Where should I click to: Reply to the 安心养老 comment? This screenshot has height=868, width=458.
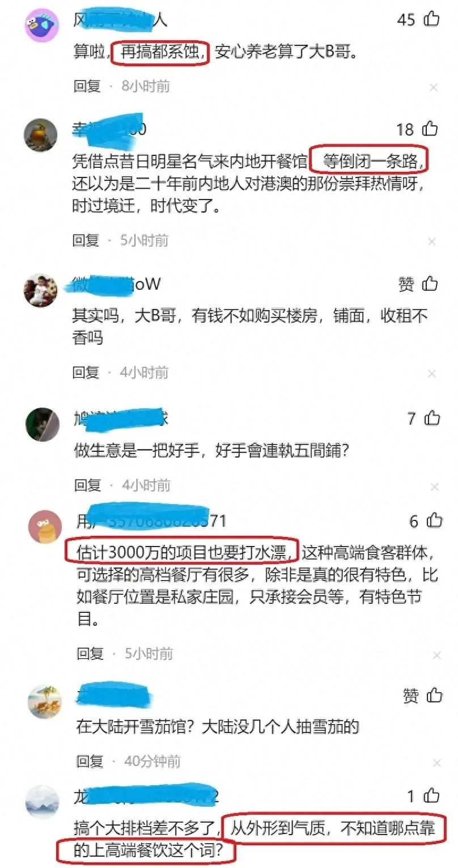tap(87, 86)
